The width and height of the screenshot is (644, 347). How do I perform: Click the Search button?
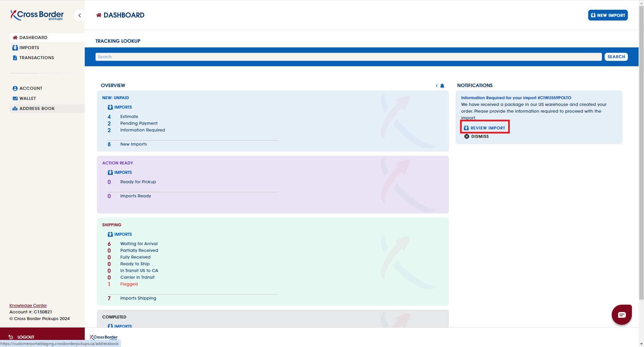[x=616, y=57]
